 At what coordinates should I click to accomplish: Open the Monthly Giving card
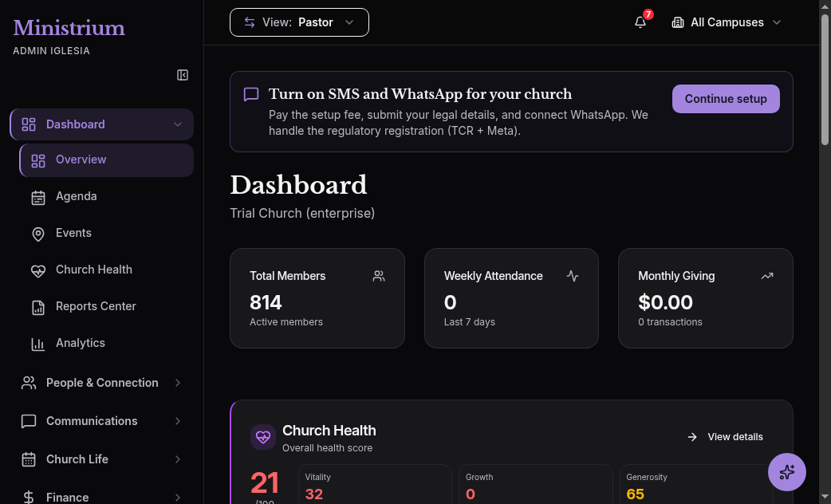(706, 297)
